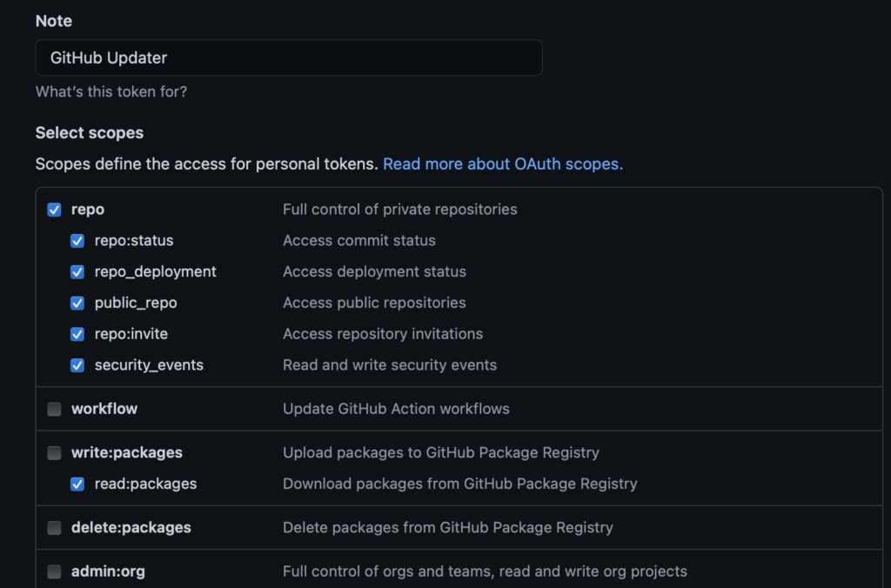The height and width of the screenshot is (588, 891).
Task: Disable the repo:status scope
Action: click(77, 240)
